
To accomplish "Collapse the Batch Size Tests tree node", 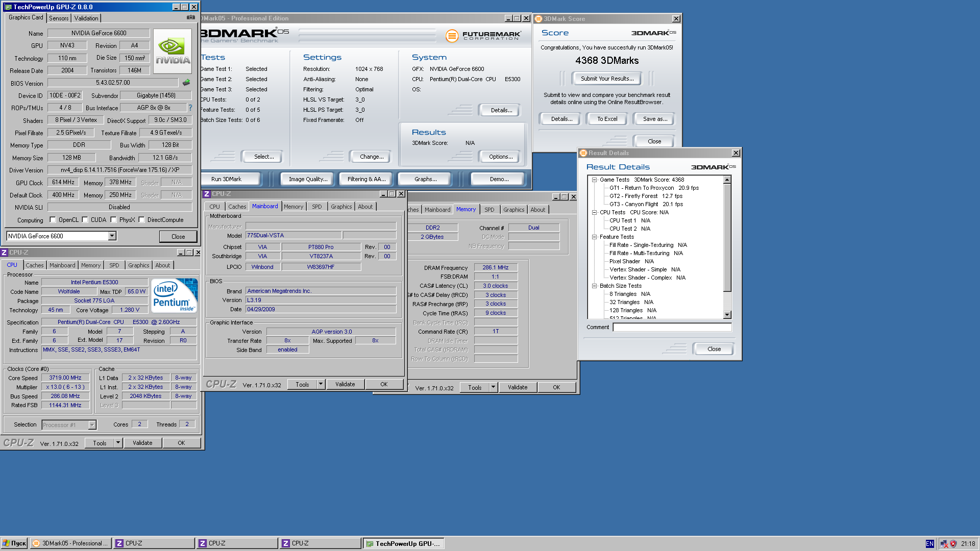I will [594, 286].
